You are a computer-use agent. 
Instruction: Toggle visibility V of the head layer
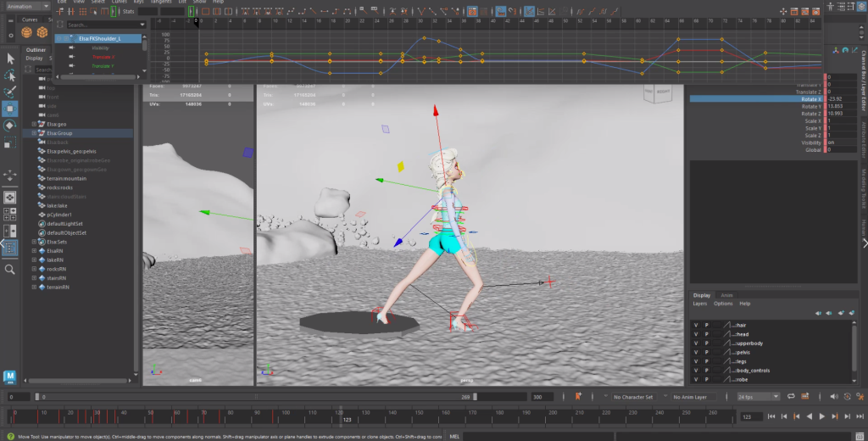(x=696, y=334)
